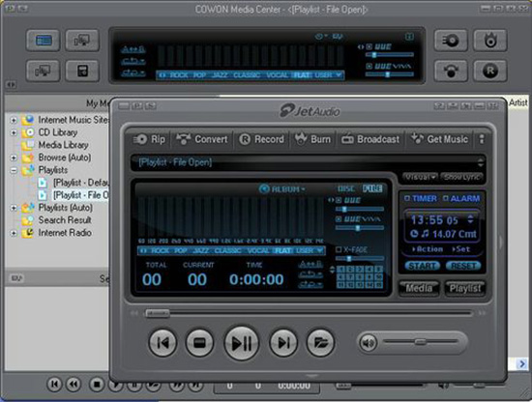Click the Playlist button

pos(465,288)
